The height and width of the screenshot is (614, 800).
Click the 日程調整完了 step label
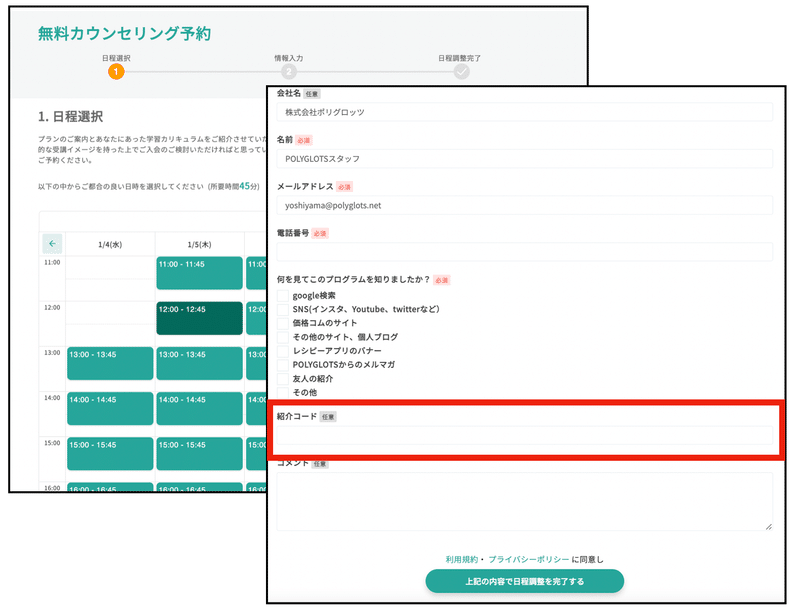[459, 58]
